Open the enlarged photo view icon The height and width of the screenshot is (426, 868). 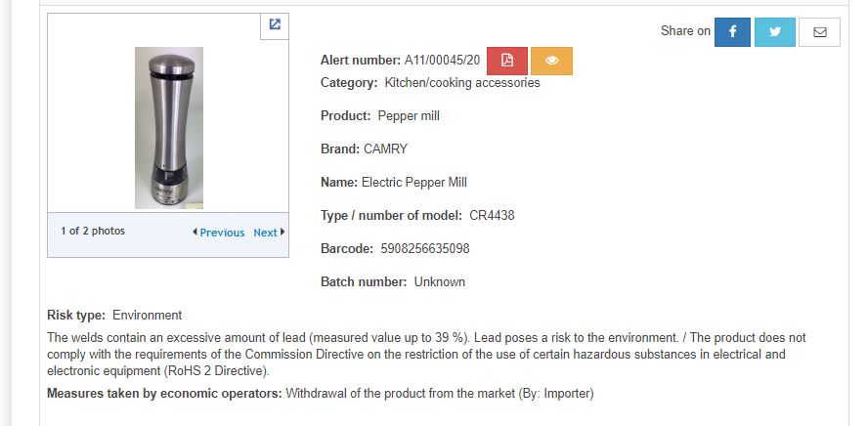click(275, 25)
